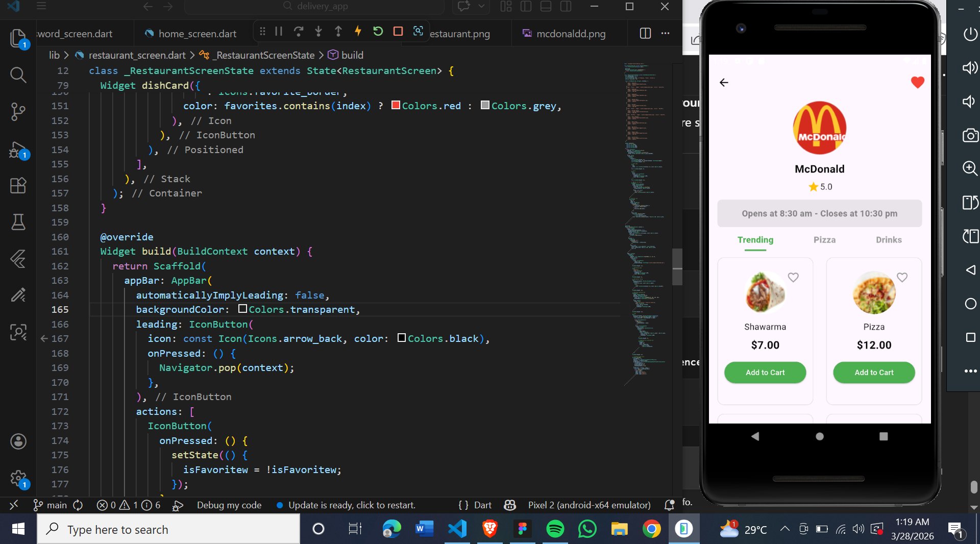
Task: Open the Extensions view in activity bar
Action: [x=18, y=185]
